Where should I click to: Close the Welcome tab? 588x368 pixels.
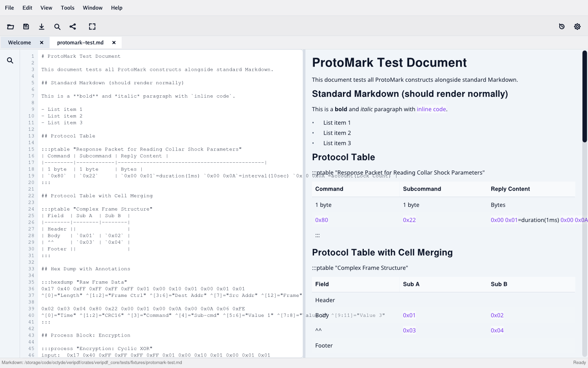point(42,43)
